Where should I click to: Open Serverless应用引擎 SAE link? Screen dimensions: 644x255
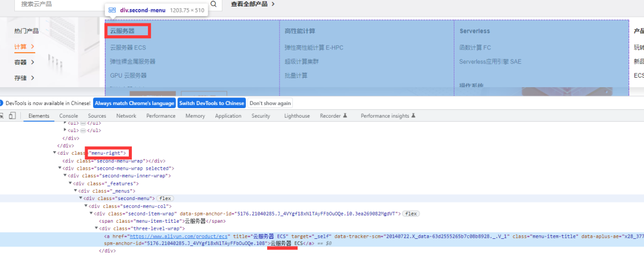coord(490,62)
